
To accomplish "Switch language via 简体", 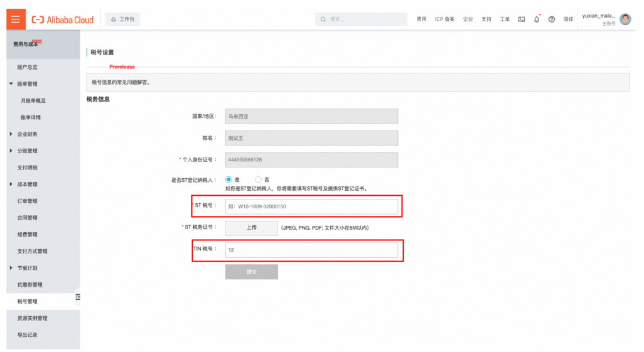I will [x=568, y=19].
